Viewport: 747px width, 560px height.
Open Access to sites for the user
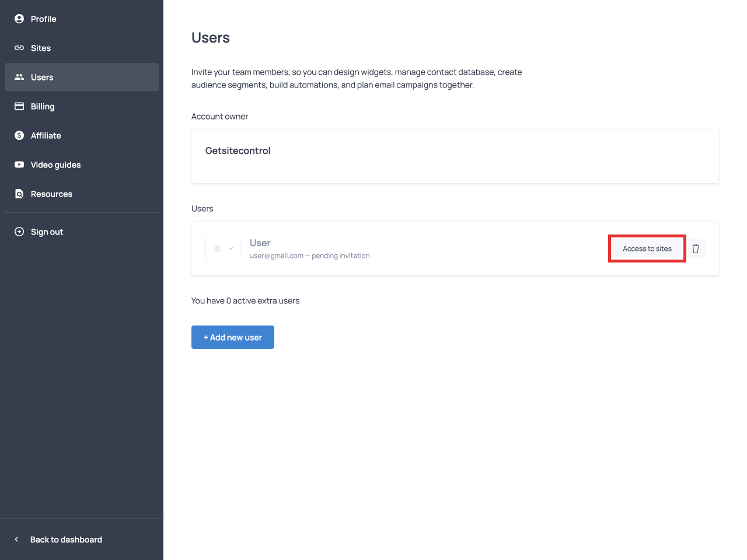tap(647, 249)
